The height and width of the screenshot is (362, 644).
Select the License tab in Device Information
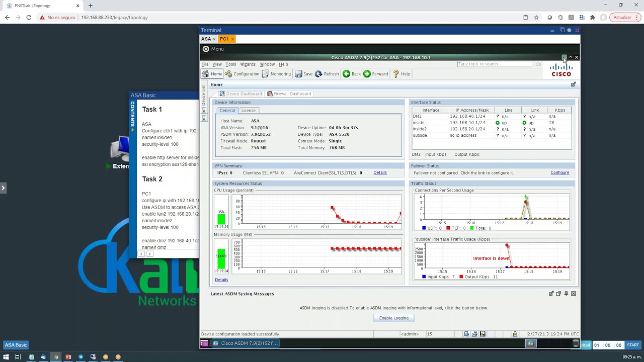pos(248,111)
